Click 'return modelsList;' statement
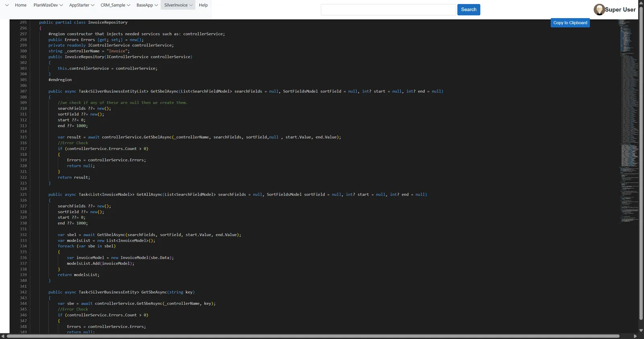Image resolution: width=644 pixels, height=339 pixels. [x=78, y=275]
